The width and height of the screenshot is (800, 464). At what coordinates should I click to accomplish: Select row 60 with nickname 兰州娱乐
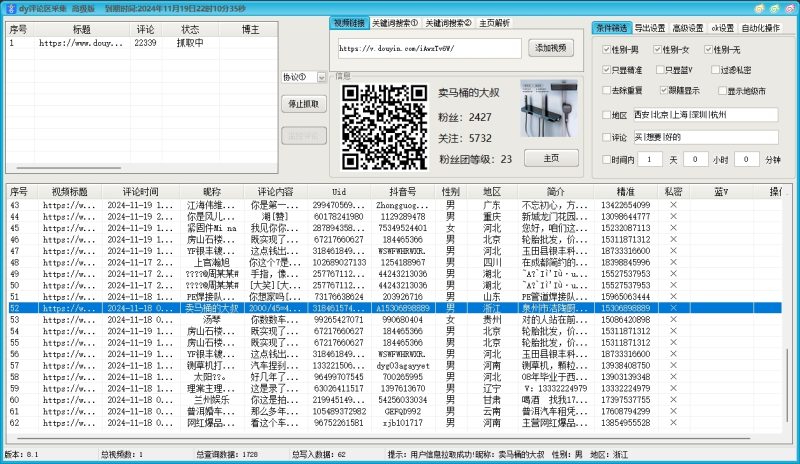pos(394,400)
